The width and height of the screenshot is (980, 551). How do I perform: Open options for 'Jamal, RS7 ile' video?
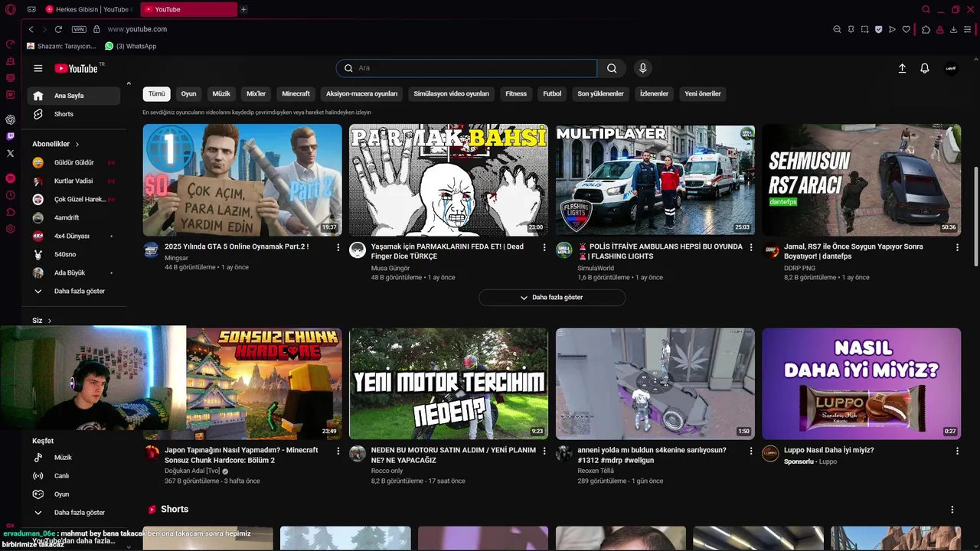pos(957,247)
